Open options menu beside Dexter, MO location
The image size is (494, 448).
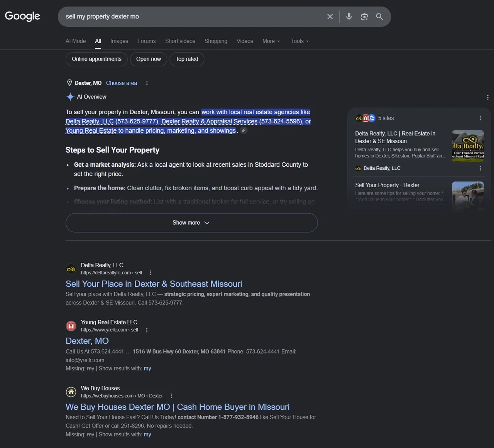(147, 83)
